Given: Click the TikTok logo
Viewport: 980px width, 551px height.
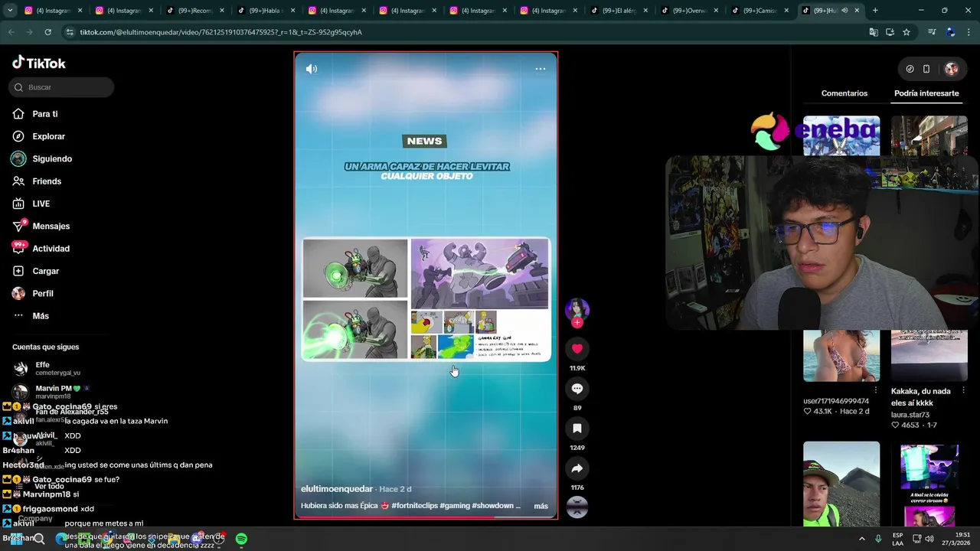Looking at the screenshot, I should (x=39, y=63).
